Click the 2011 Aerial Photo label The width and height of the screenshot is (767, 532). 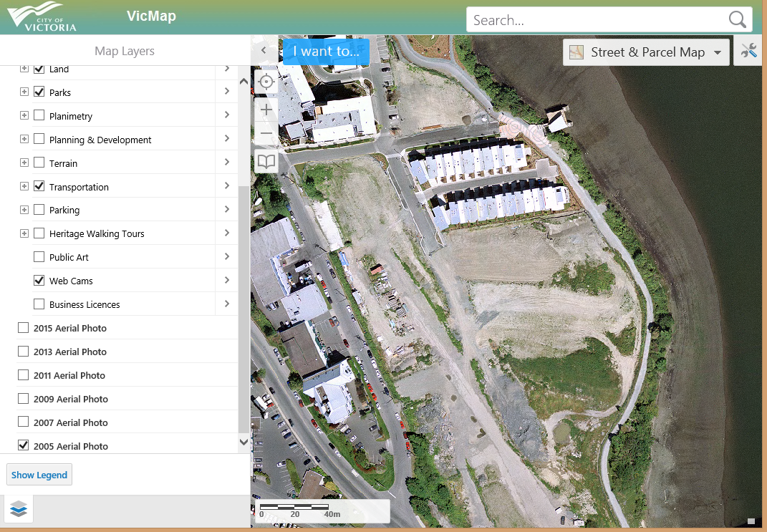pos(69,375)
